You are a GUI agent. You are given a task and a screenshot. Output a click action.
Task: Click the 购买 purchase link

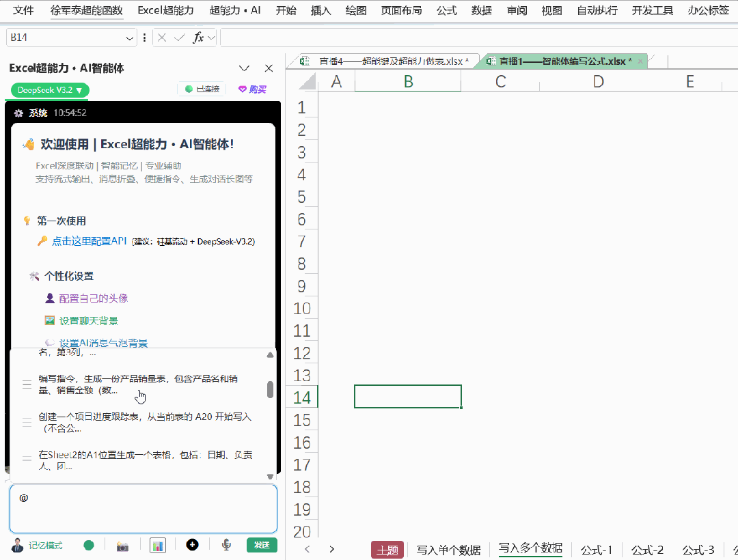[x=252, y=89]
